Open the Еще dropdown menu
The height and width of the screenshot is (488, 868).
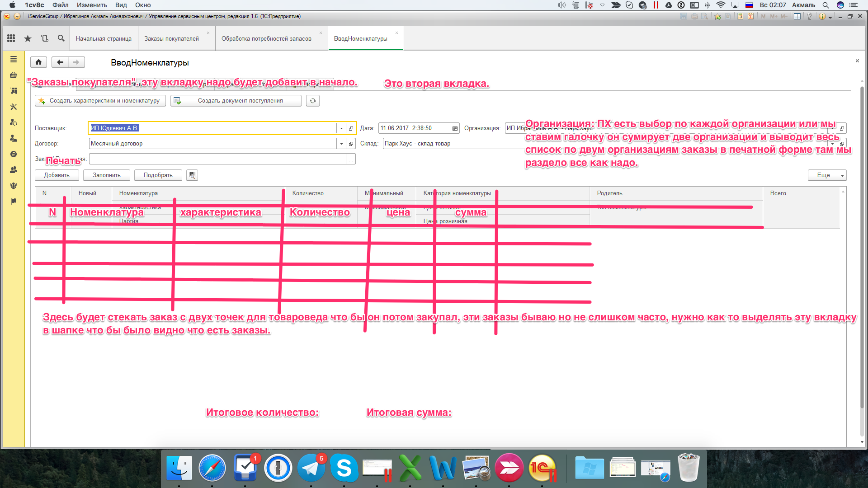(x=827, y=175)
